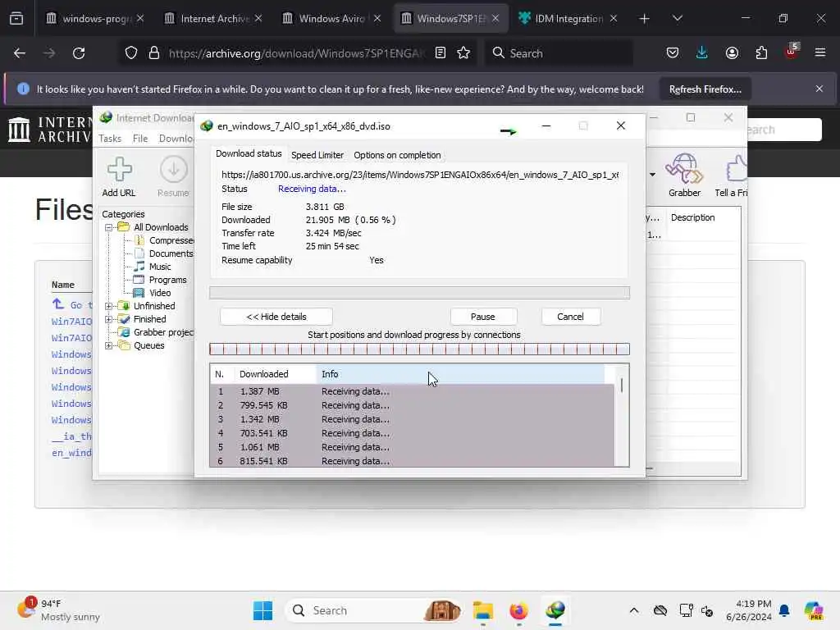This screenshot has height=630, width=840.
Task: Click the connections progress segment bar
Action: (419, 349)
